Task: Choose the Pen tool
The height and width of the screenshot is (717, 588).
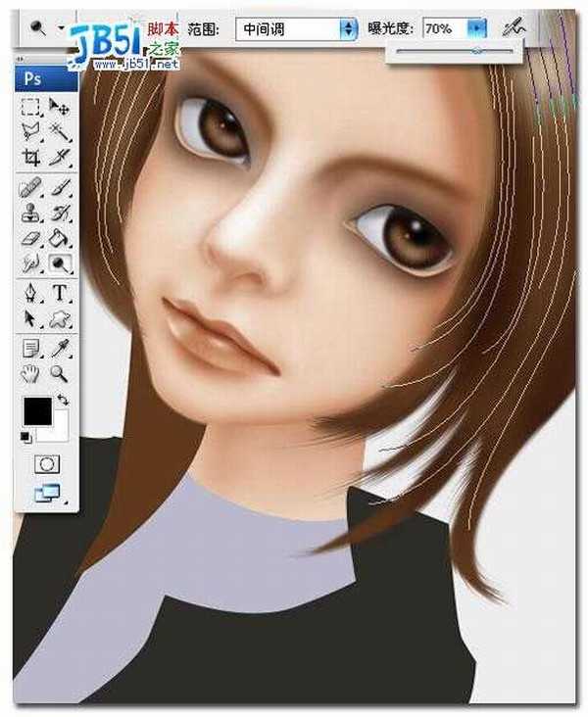Action: [31, 293]
